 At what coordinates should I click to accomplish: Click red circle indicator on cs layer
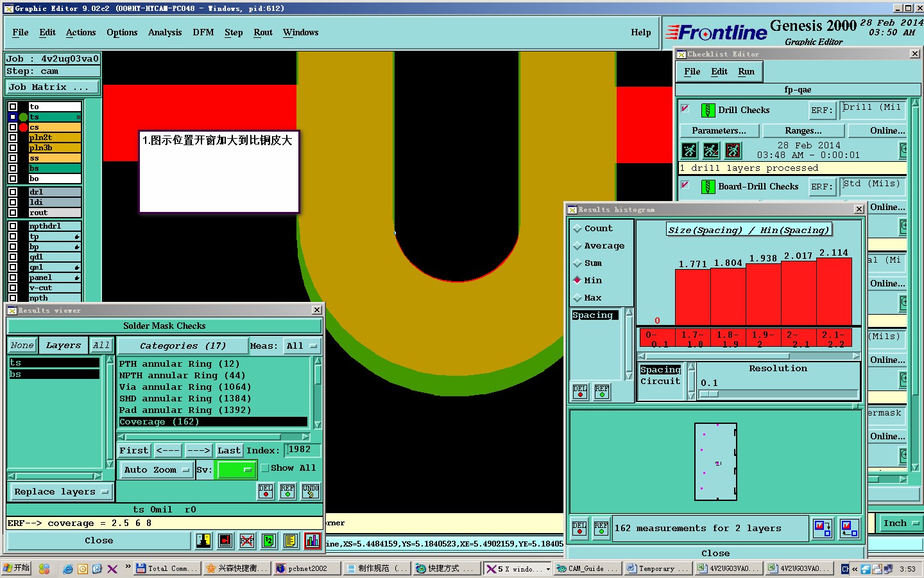24,127
